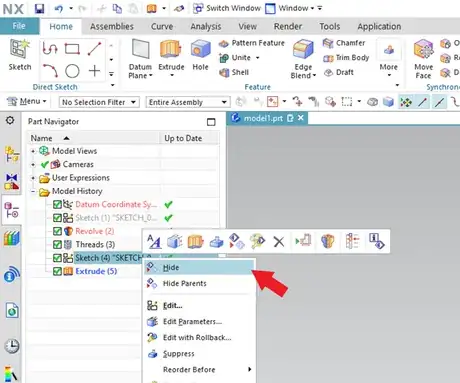Click the Trim Body button
Image resolution: width=460 pixels, height=383 pixels.
tap(346, 58)
